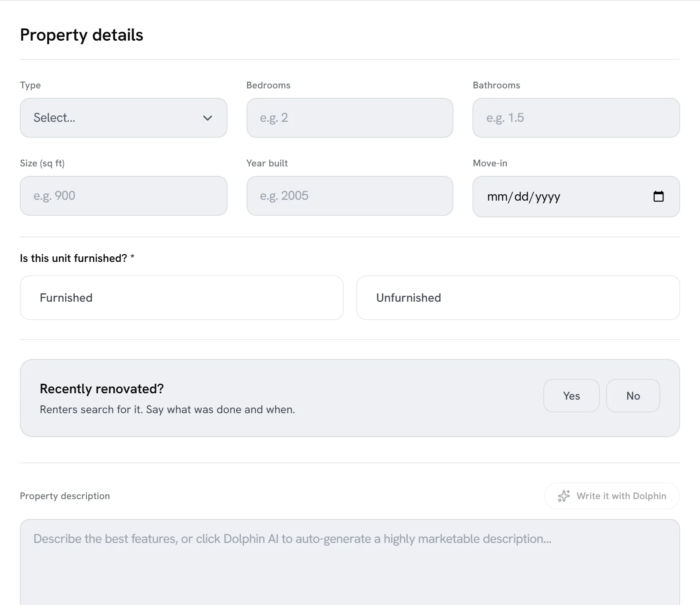This screenshot has height=605, width=700.
Task: Focus the Bathrooms input field
Action: [576, 118]
